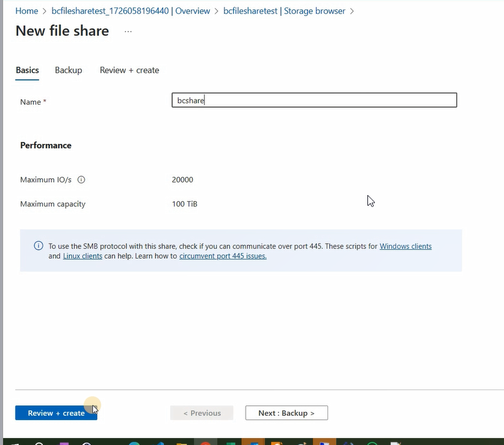
Task: Click the info icon beside Maximum IO/s
Action: 81,180
